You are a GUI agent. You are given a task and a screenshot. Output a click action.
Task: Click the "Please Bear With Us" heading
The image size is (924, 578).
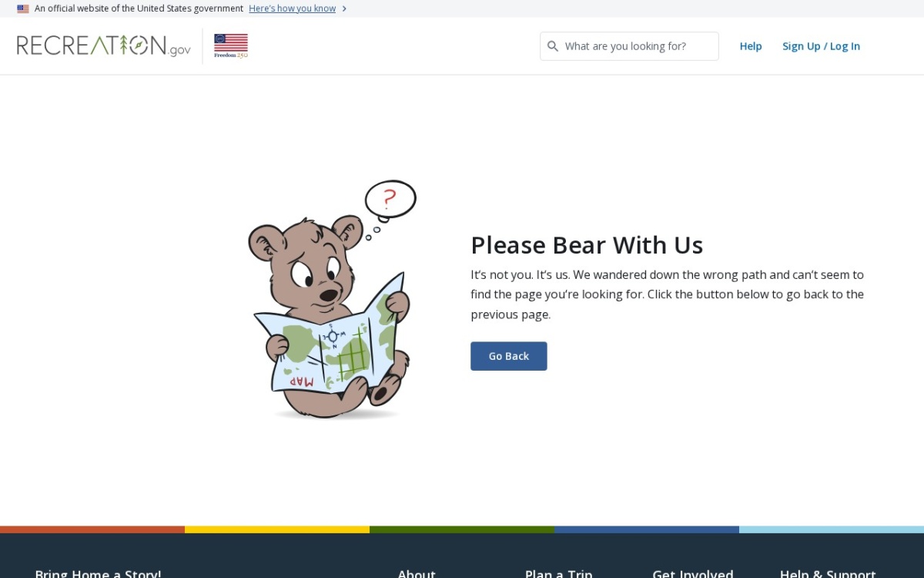tap(587, 245)
